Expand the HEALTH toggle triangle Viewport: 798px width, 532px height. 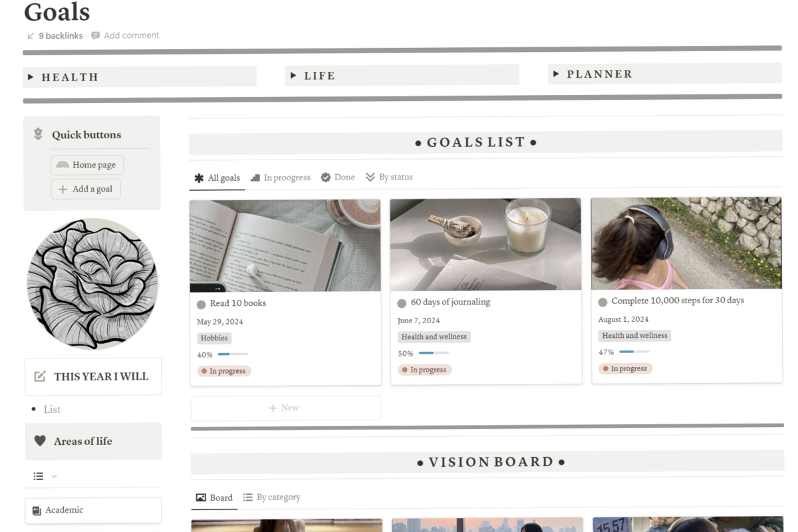[x=31, y=77]
